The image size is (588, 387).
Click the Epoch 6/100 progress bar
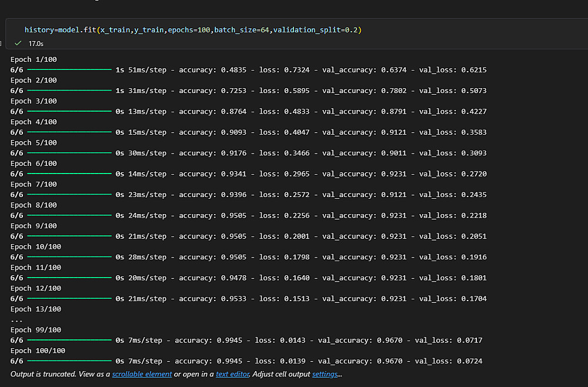(x=69, y=174)
